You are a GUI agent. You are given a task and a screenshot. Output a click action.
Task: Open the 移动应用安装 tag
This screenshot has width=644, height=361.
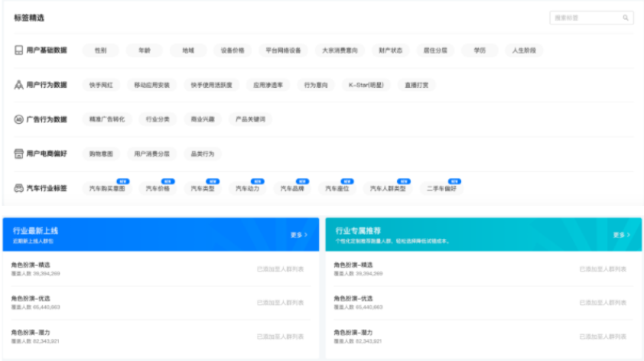[x=152, y=85]
